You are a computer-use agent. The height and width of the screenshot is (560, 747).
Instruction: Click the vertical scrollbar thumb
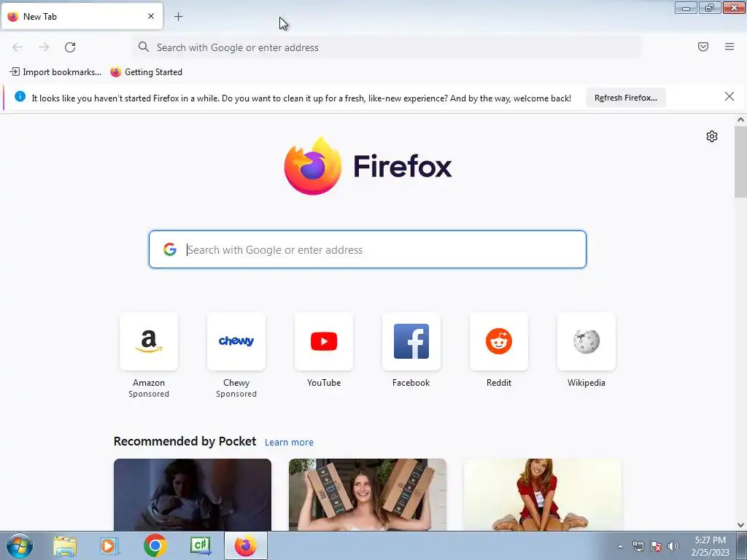pyautogui.click(x=740, y=161)
